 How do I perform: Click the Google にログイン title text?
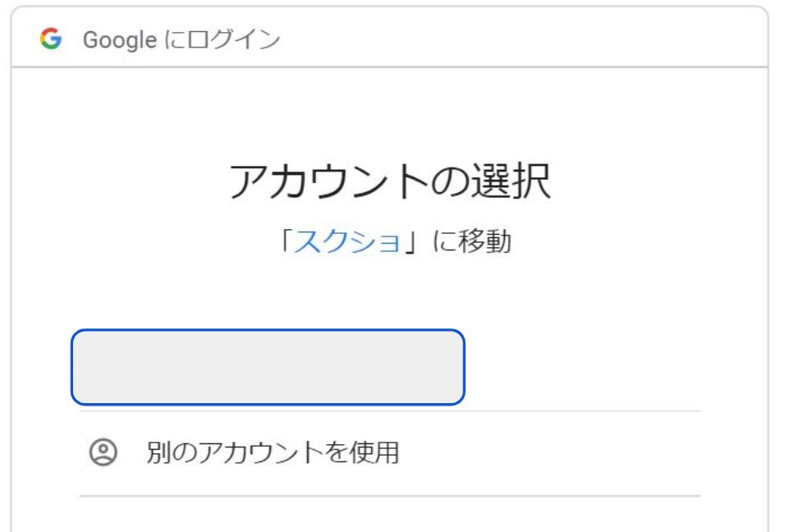[x=181, y=39]
